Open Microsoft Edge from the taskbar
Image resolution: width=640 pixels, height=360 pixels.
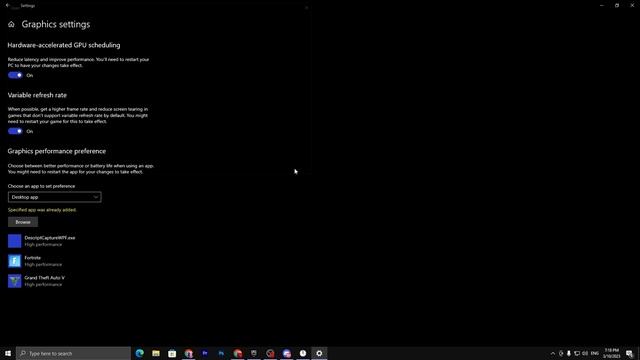click(140, 353)
